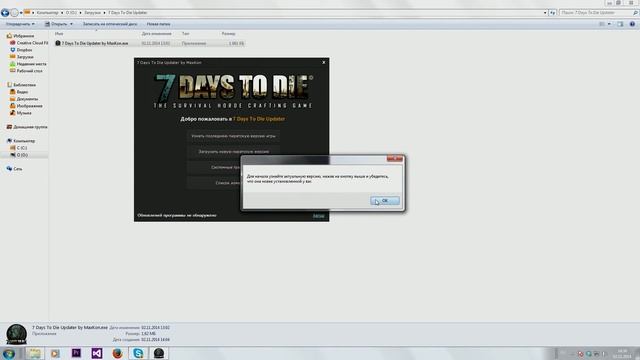Open the media player taskbar icon
Viewport: 640px width, 360px height.
[55, 353]
